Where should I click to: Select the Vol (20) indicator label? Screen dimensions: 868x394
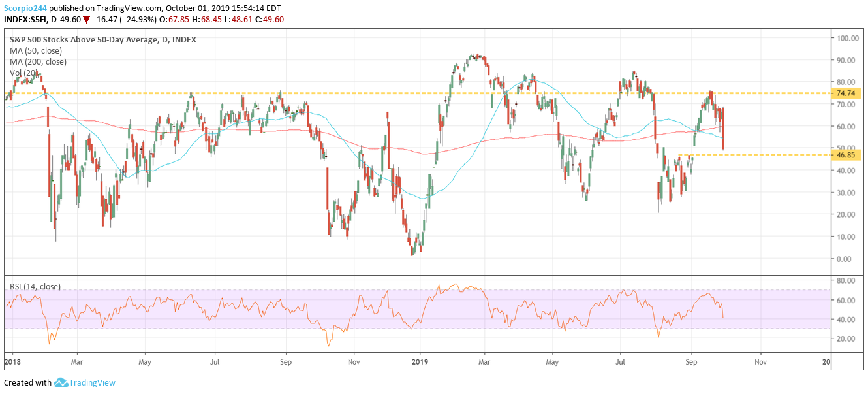[x=23, y=73]
